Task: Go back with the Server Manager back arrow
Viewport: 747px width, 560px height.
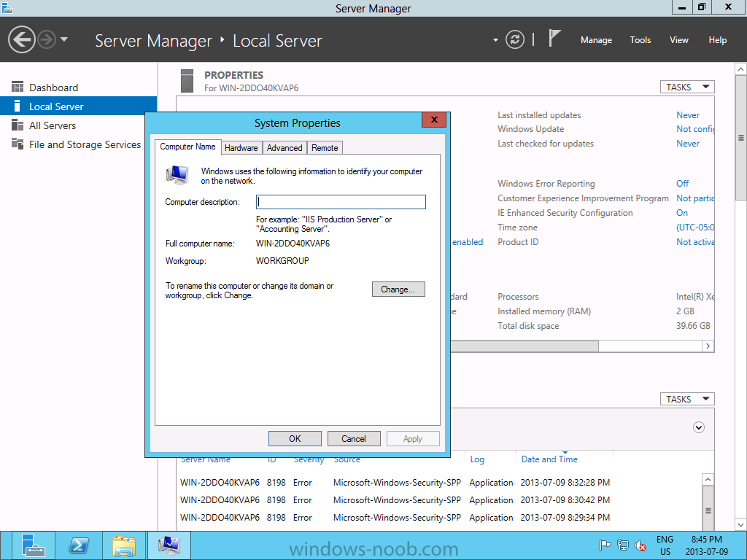Action: click(x=21, y=39)
